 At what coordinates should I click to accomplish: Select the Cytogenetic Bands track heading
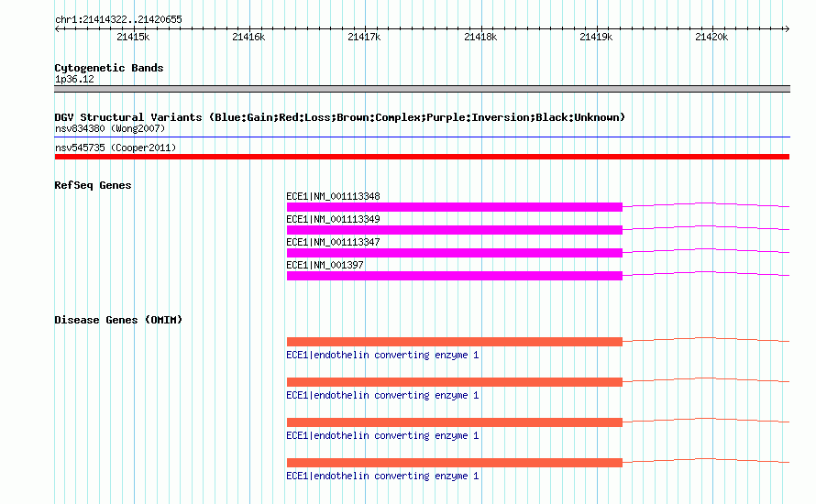coord(109,68)
